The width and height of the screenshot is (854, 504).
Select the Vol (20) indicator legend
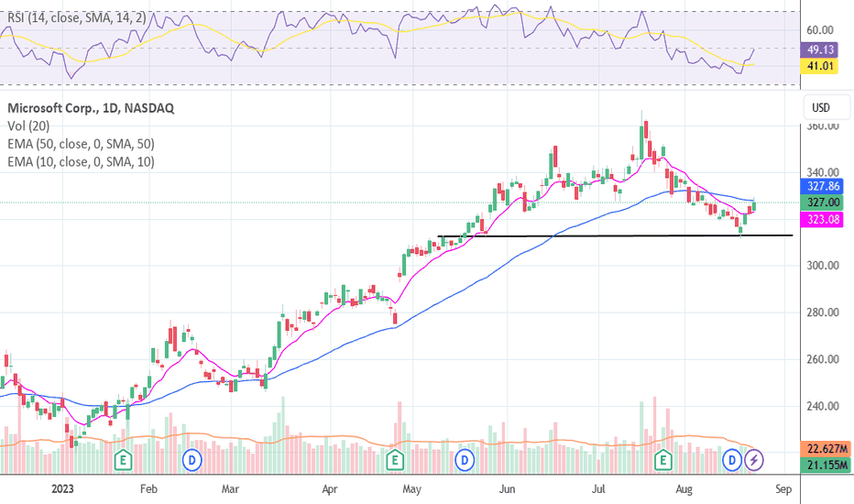coord(28,126)
